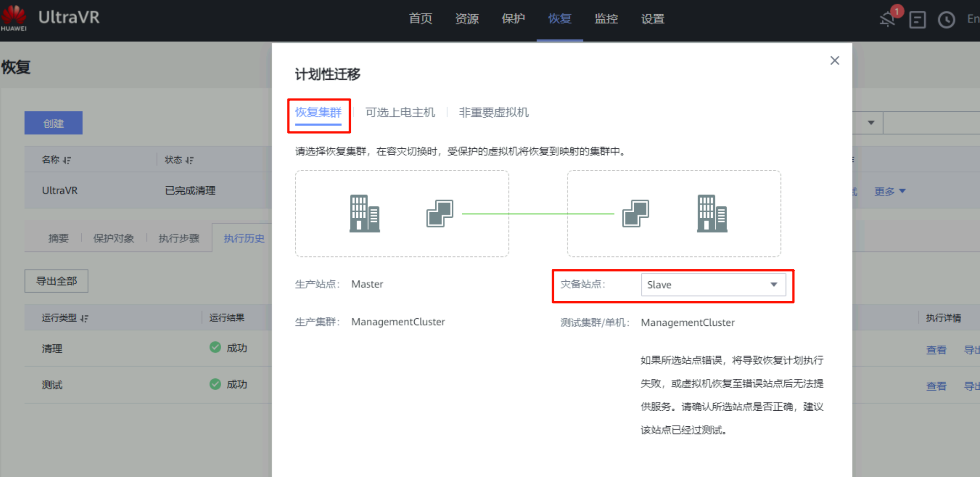The height and width of the screenshot is (477, 980).
Task: Click the clock history icon in header
Action: [946, 20]
